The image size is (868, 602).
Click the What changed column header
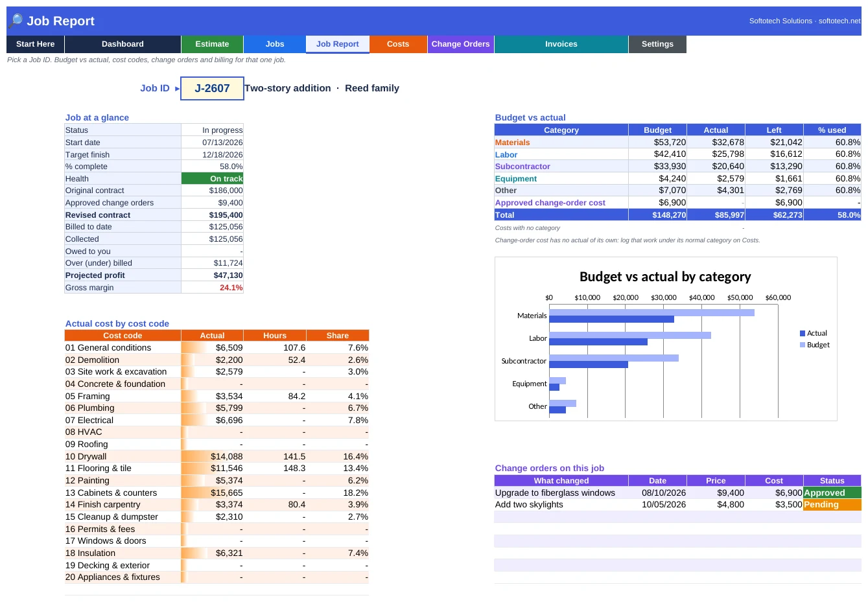point(561,481)
